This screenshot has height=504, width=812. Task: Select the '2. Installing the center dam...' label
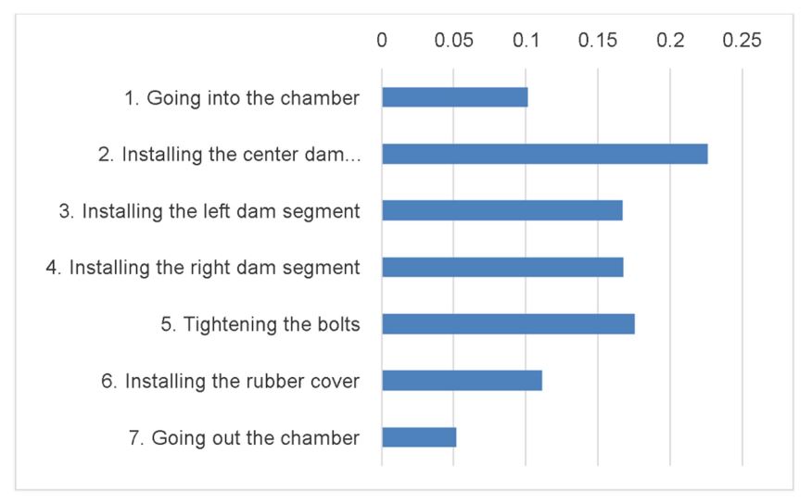click(229, 155)
